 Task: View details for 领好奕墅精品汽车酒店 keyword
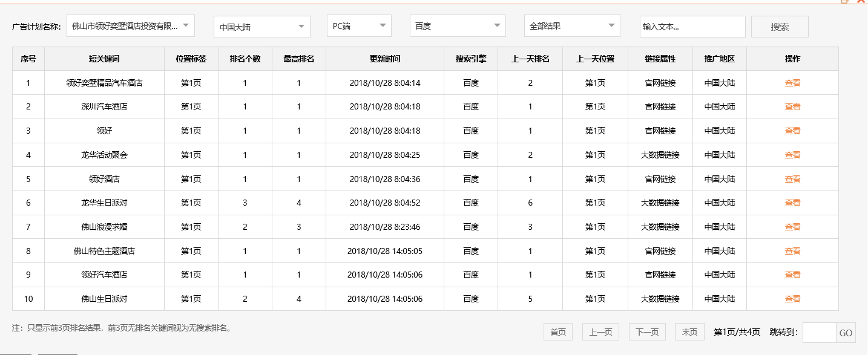click(793, 82)
